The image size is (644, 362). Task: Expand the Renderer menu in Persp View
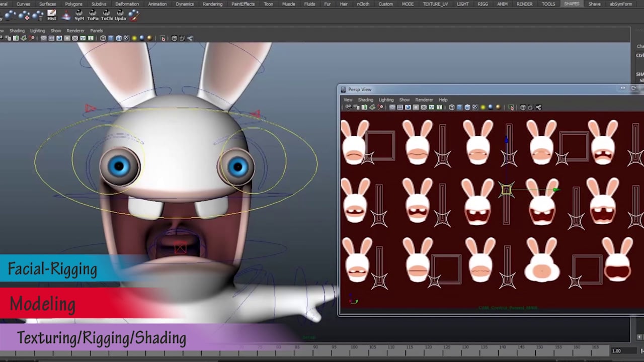[x=424, y=100]
